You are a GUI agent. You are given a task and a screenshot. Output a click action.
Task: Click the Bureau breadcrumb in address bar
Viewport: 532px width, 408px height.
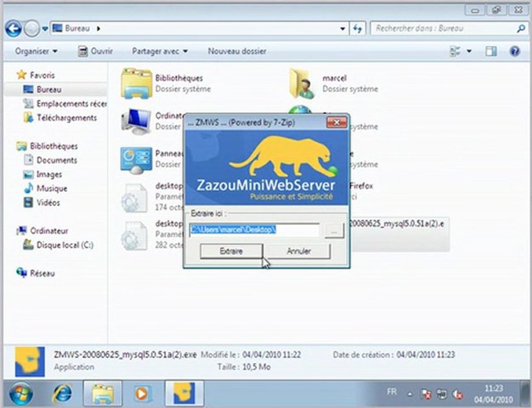point(77,28)
